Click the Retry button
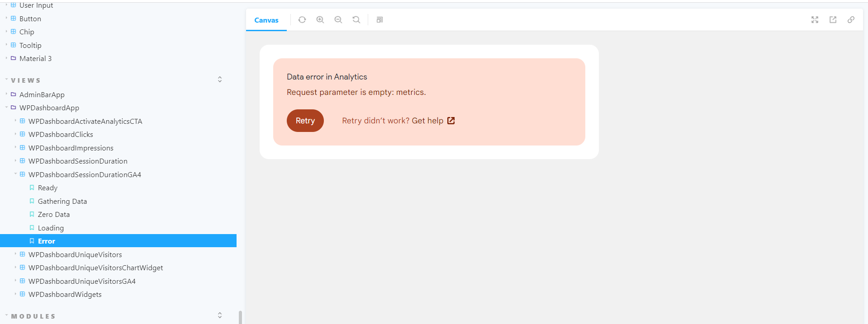 click(305, 121)
